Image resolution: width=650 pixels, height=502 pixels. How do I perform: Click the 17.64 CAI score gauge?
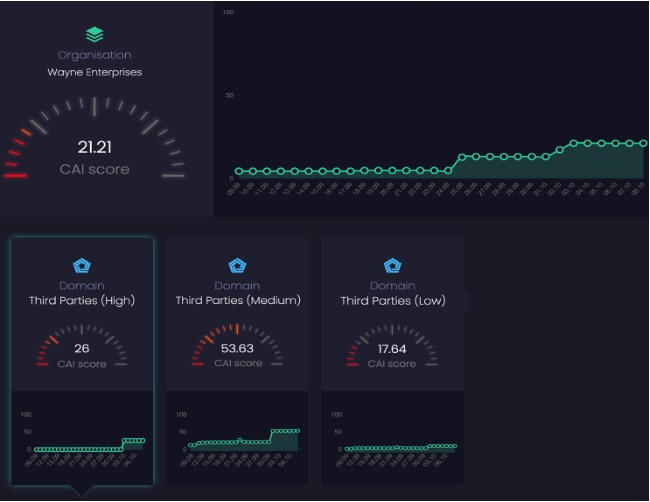pyautogui.click(x=392, y=345)
